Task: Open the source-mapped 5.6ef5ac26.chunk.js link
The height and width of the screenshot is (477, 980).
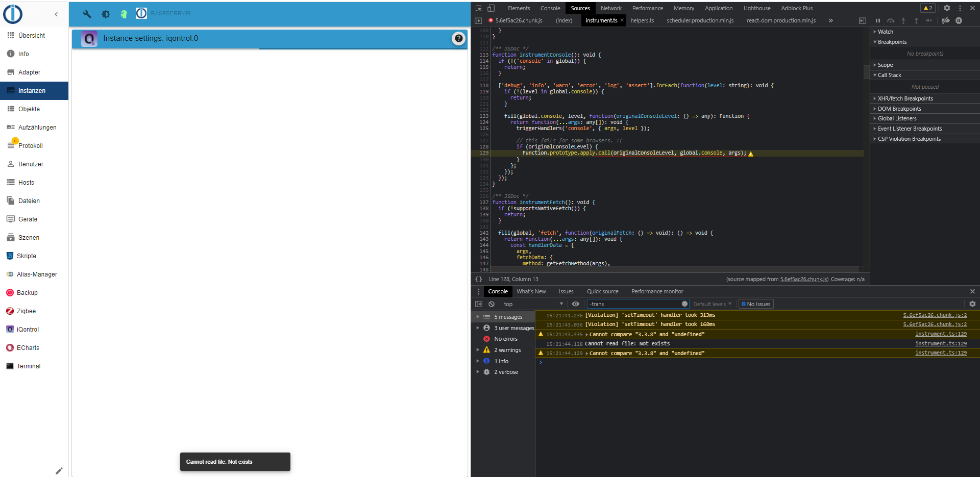Action: coord(804,279)
